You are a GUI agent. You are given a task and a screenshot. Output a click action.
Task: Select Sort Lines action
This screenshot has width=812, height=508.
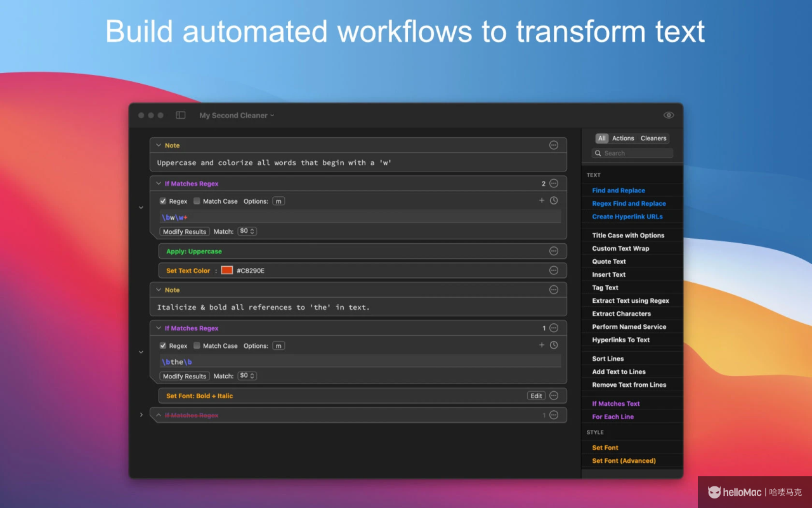tap(608, 359)
